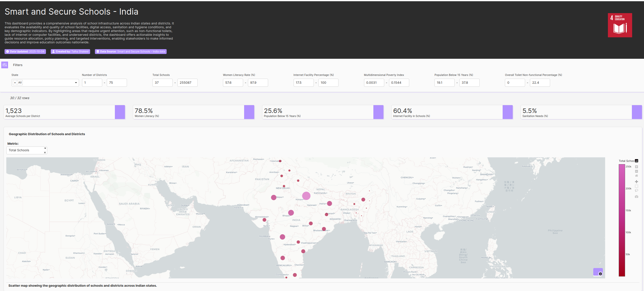Edit Women Literacy Rate minimum field

point(233,83)
